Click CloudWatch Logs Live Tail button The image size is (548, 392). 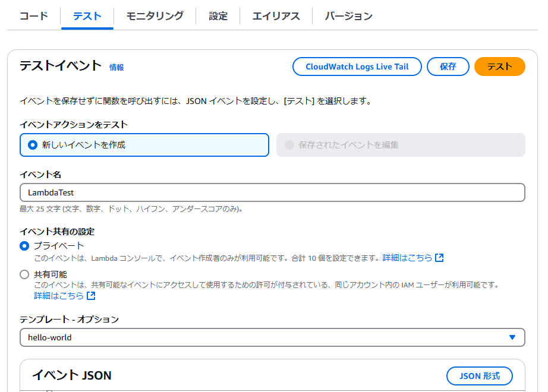click(357, 67)
